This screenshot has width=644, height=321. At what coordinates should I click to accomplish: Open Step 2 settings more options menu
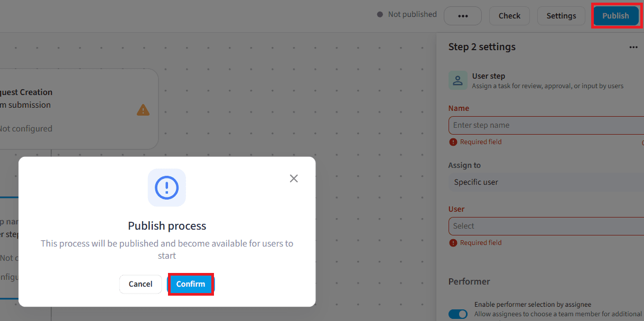click(x=633, y=47)
